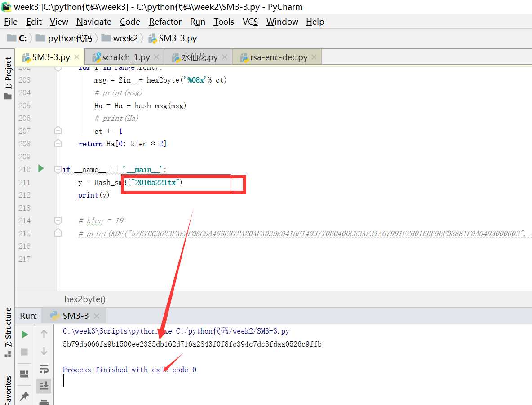Open the Favorites tool window

click(8, 390)
